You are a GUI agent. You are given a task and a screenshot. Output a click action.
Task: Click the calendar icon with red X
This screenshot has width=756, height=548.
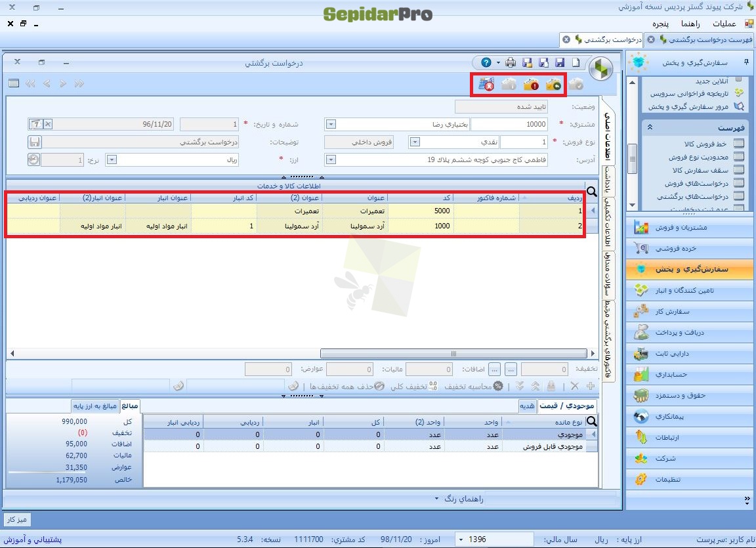(x=486, y=85)
